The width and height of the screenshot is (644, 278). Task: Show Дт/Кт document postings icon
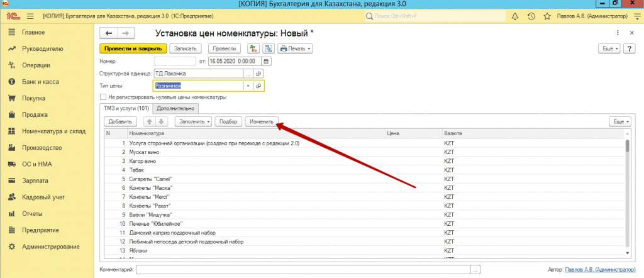coord(253,48)
